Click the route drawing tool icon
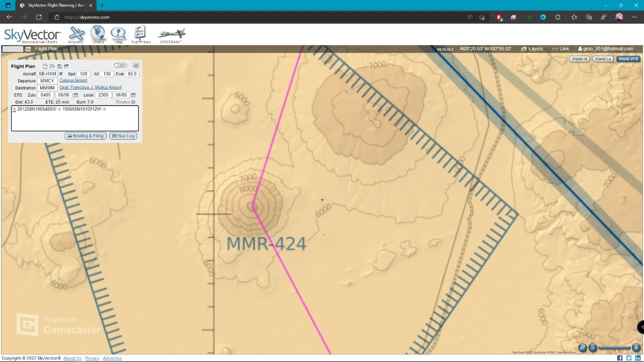 [x=583, y=348]
